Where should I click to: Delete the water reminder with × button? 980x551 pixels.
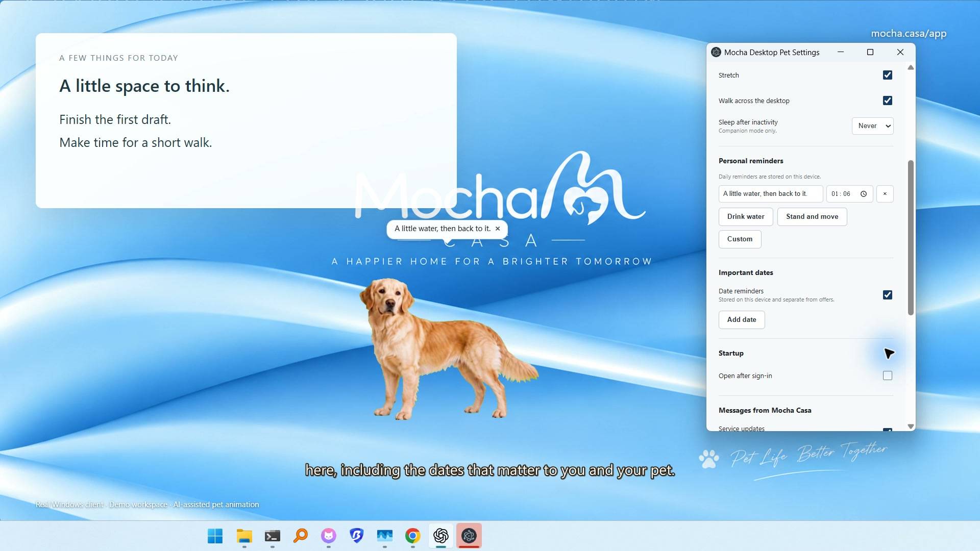[885, 194]
